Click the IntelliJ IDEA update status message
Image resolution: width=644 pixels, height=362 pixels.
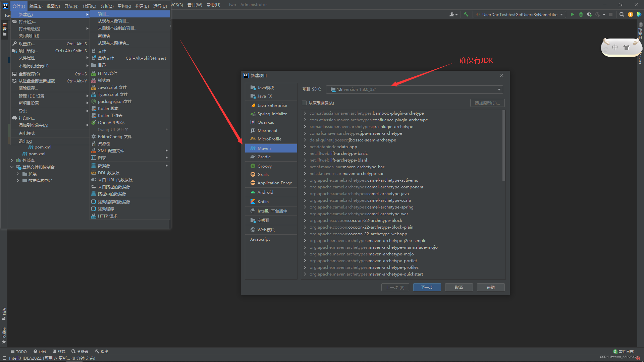click(x=52, y=358)
